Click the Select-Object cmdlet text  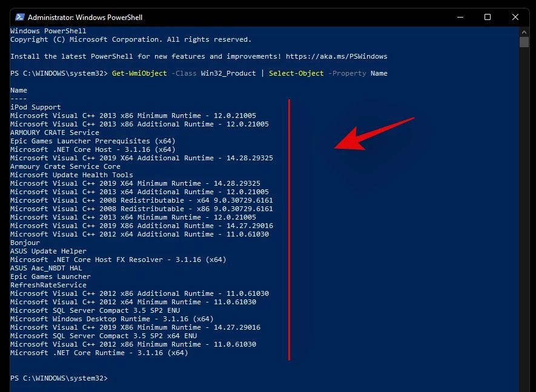pos(296,73)
